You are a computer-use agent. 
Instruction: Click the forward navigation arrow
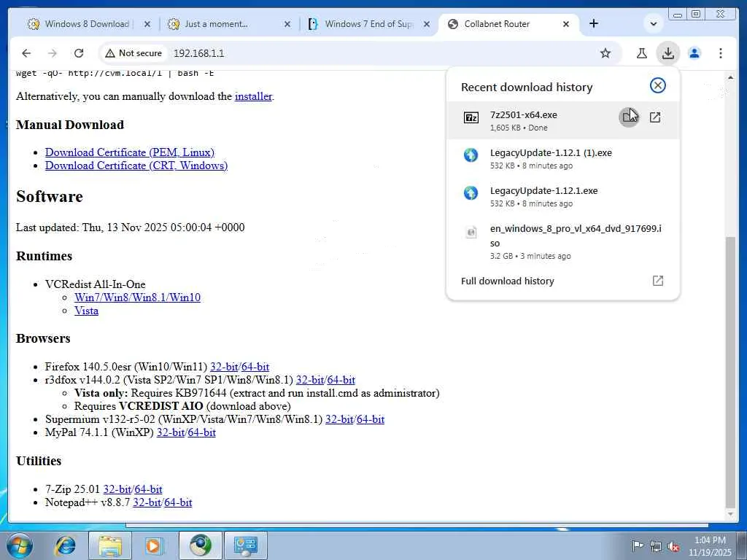(x=53, y=52)
